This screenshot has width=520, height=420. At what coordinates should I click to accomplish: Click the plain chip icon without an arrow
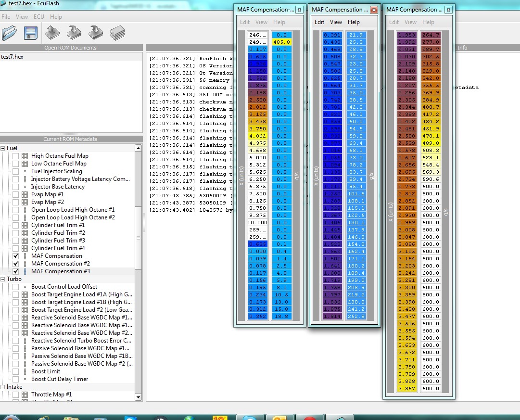117,33
